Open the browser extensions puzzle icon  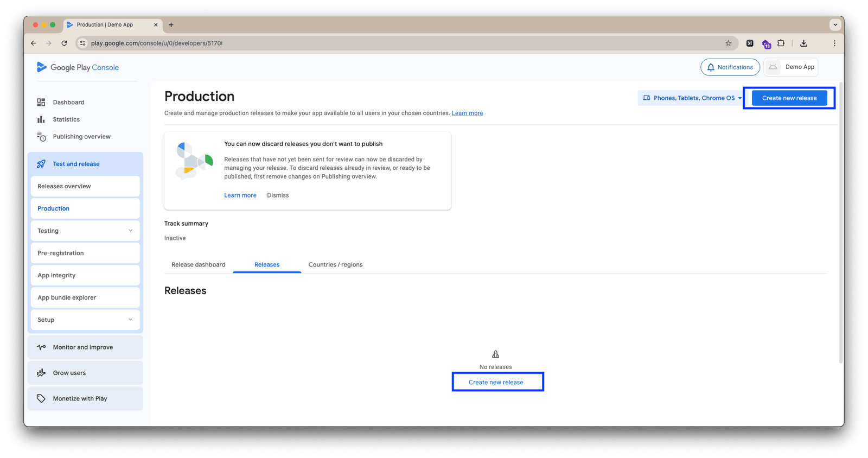(x=781, y=43)
